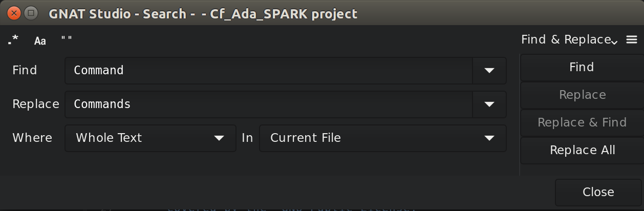This screenshot has height=211, width=644.
Task: Toggle whole word matching quotes icon
Action: (x=67, y=39)
